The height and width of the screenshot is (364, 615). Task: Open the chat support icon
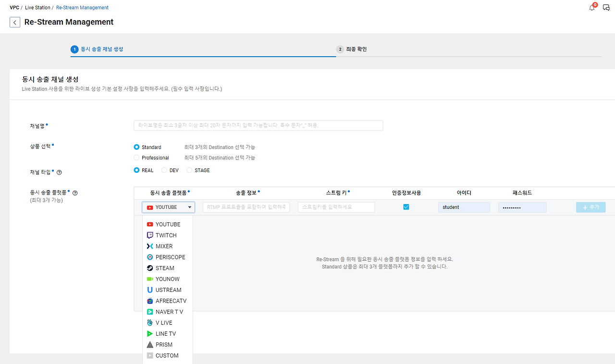pyautogui.click(x=606, y=7)
